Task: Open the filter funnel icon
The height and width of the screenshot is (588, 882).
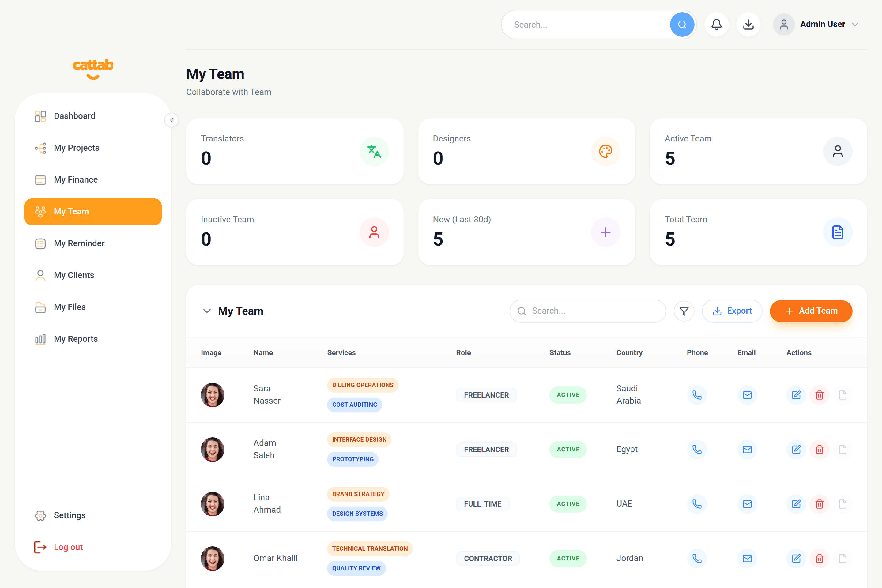Action: coord(684,311)
